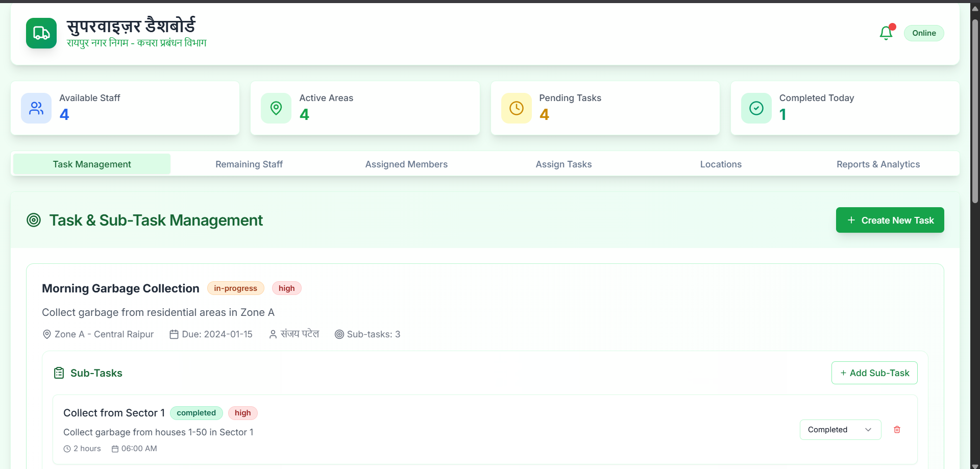Switch to the Remaining Staff tab
The height and width of the screenshot is (469, 980).
249,164
